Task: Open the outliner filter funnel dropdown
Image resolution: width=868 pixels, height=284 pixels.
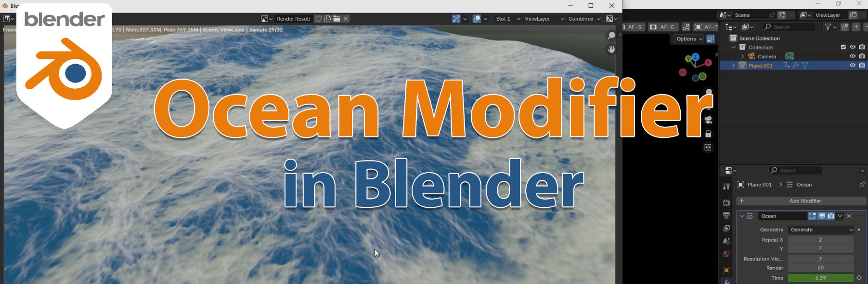Action: (830, 27)
